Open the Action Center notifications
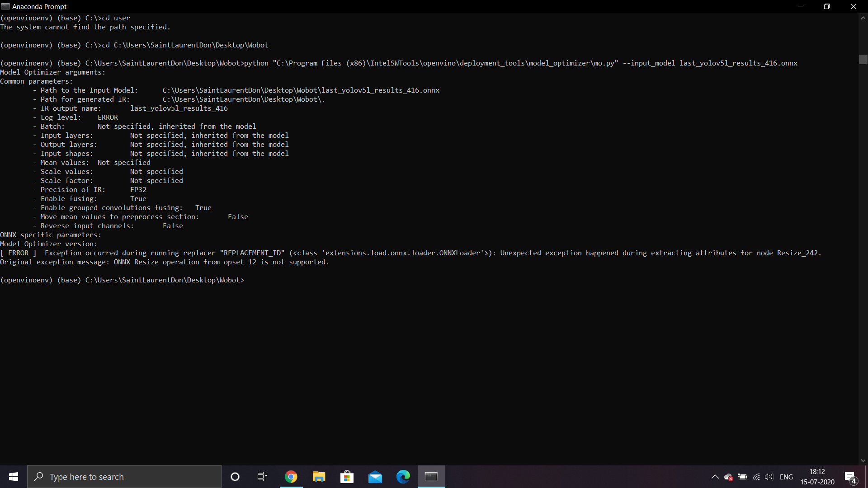 850,477
